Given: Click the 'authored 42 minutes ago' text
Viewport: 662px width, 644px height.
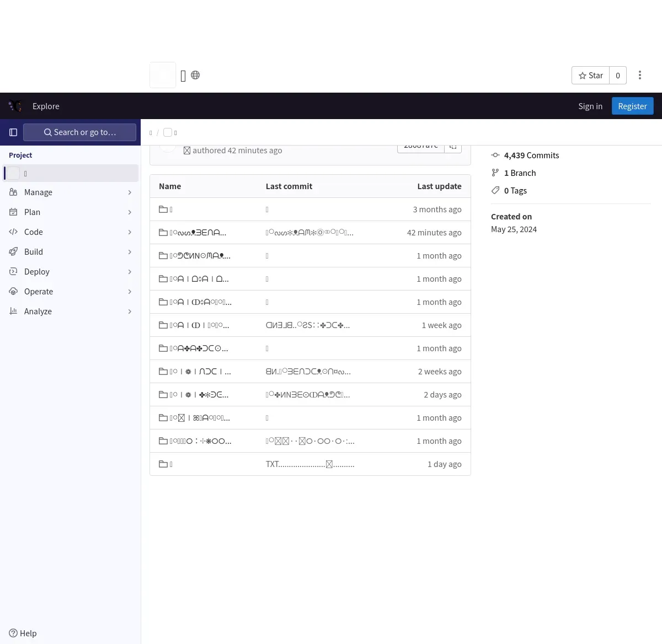Looking at the screenshot, I should (x=237, y=151).
